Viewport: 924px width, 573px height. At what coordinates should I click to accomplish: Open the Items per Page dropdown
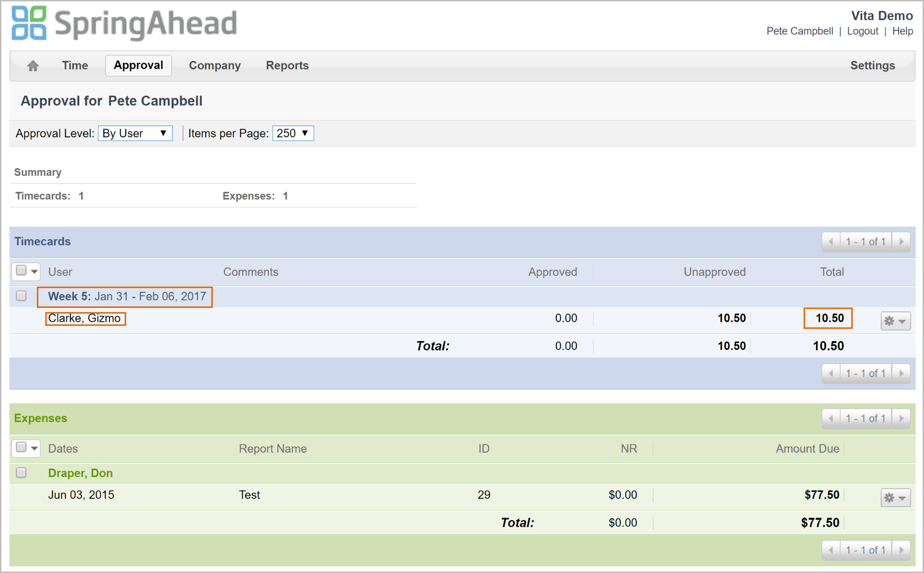(x=293, y=133)
